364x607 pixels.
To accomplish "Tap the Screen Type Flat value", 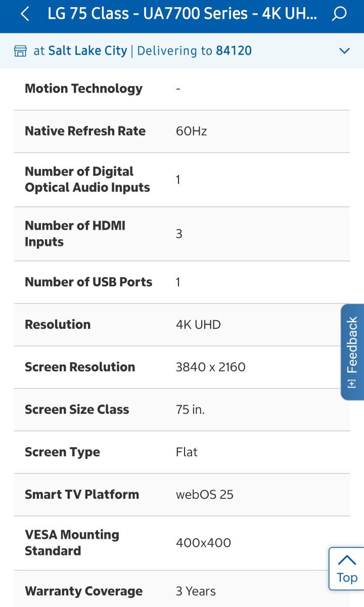I will point(187,452).
